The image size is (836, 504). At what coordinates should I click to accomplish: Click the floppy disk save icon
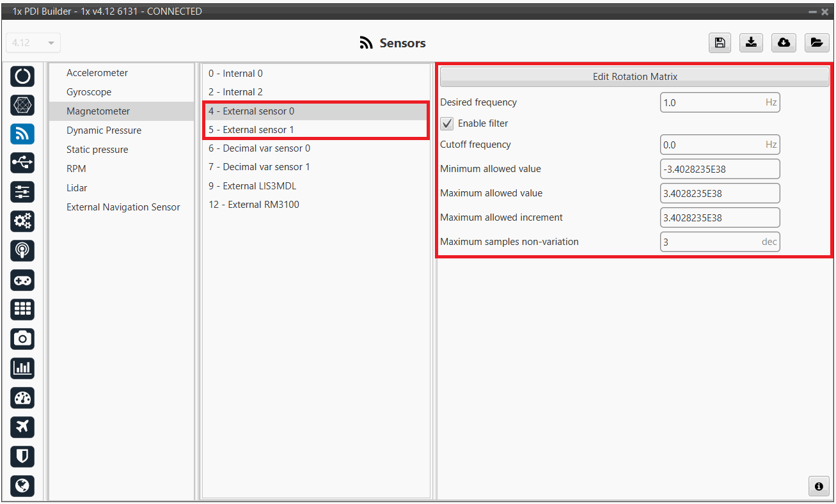720,43
